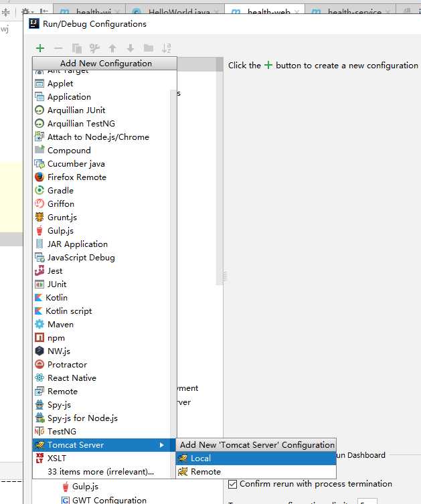
Task: Click the settings gear in IDE toolbar
Action: point(26,12)
